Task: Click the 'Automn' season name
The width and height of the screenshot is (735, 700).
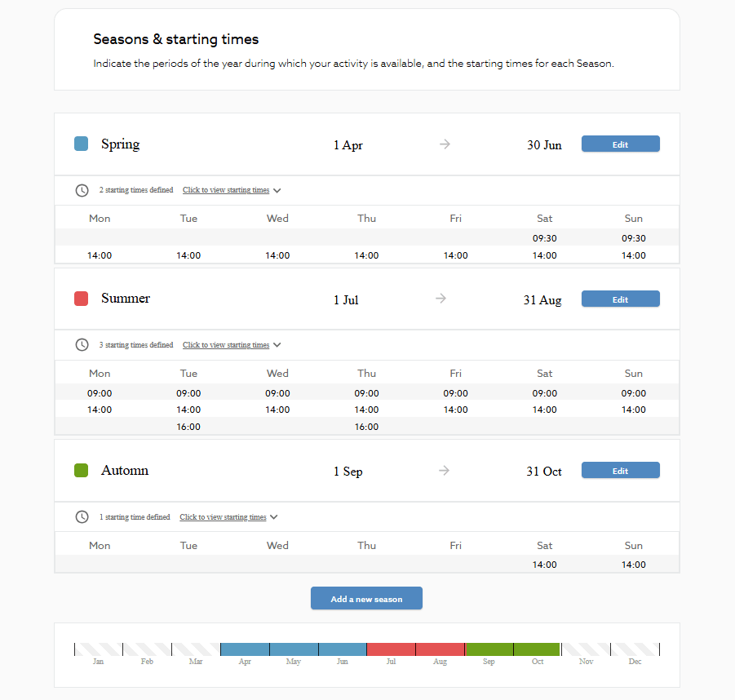Action: pos(125,470)
